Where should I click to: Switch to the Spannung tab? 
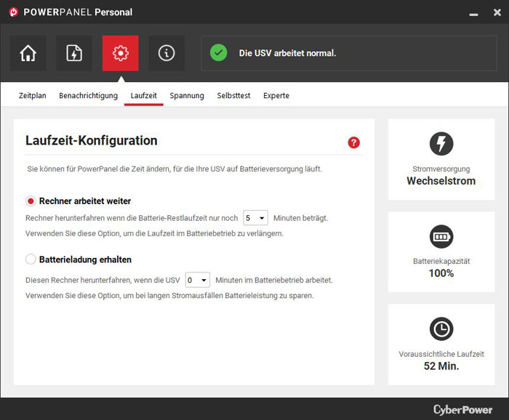[187, 96]
